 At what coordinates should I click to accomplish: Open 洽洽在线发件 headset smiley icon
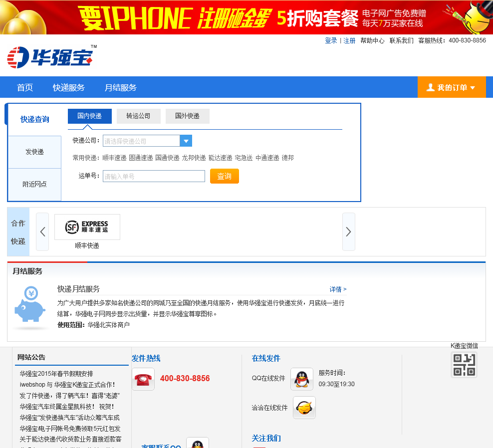[x=304, y=408]
